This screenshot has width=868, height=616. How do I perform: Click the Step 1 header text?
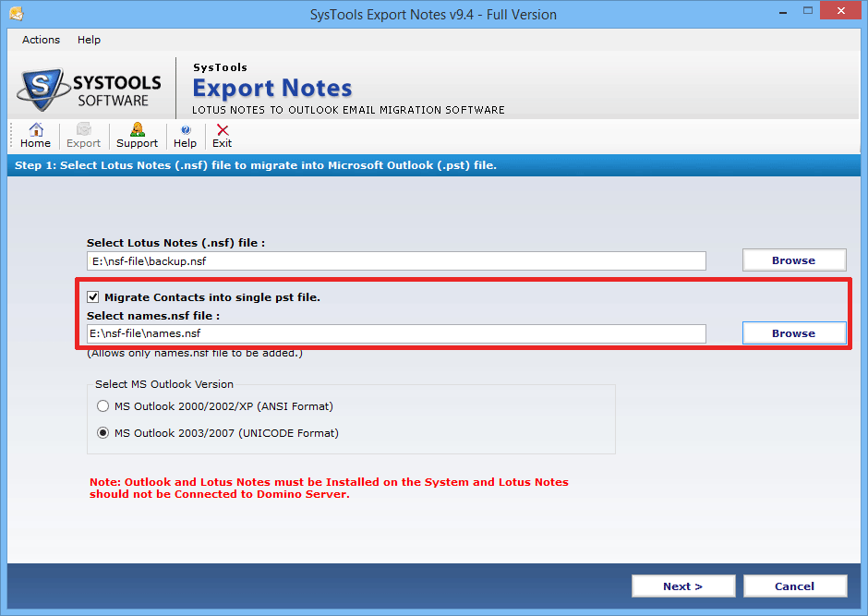click(256, 165)
